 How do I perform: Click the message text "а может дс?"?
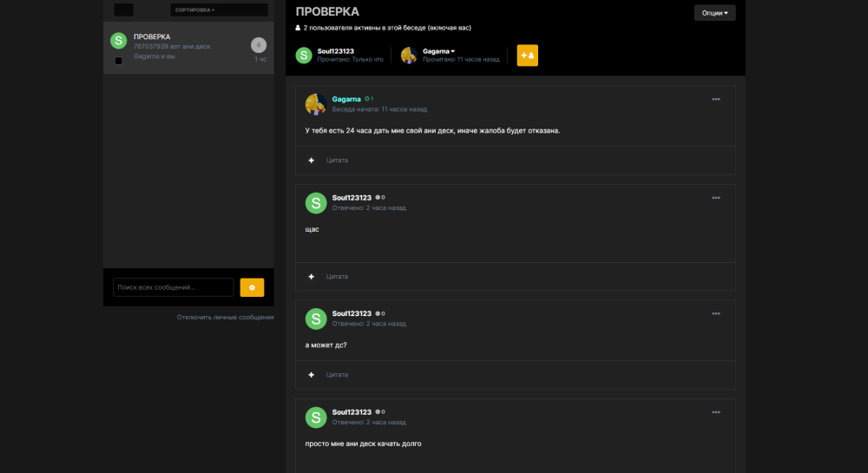coord(325,345)
